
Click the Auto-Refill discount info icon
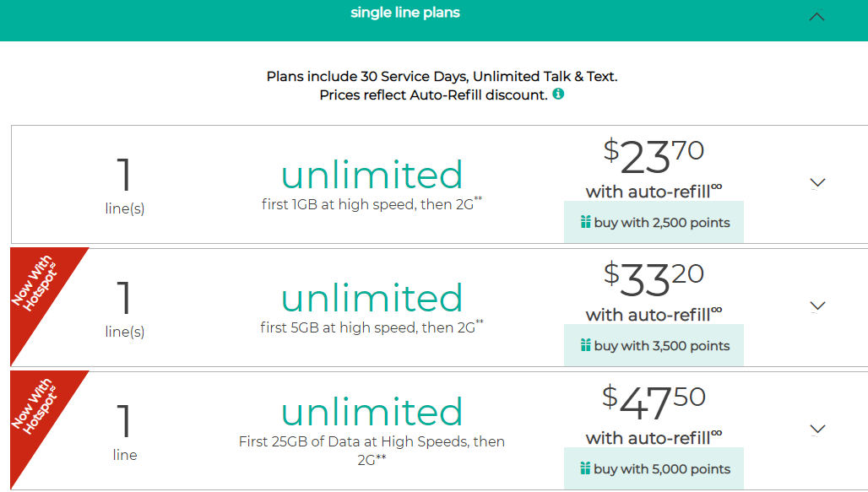point(558,95)
